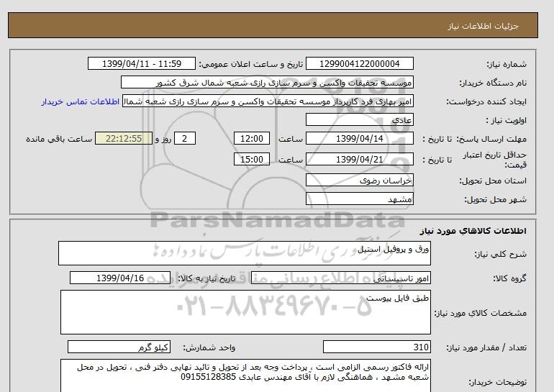Select the delivery city field مشهد
The image size is (554, 392).
click(x=359, y=199)
